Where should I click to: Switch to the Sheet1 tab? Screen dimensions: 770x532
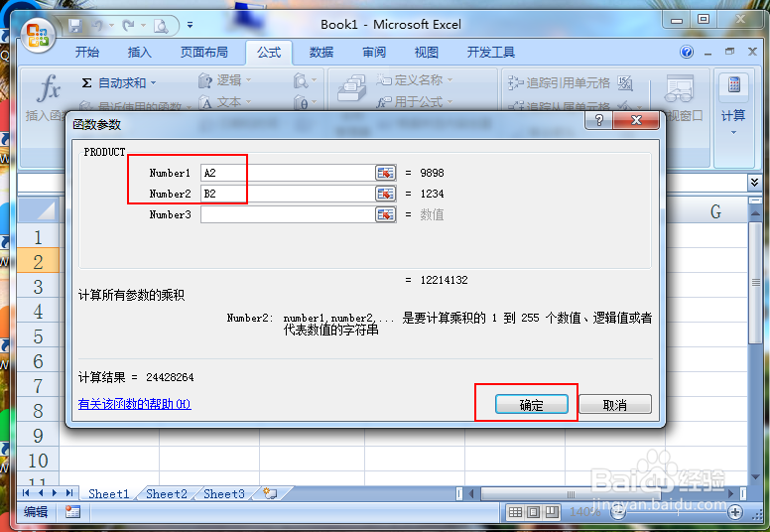tap(108, 493)
